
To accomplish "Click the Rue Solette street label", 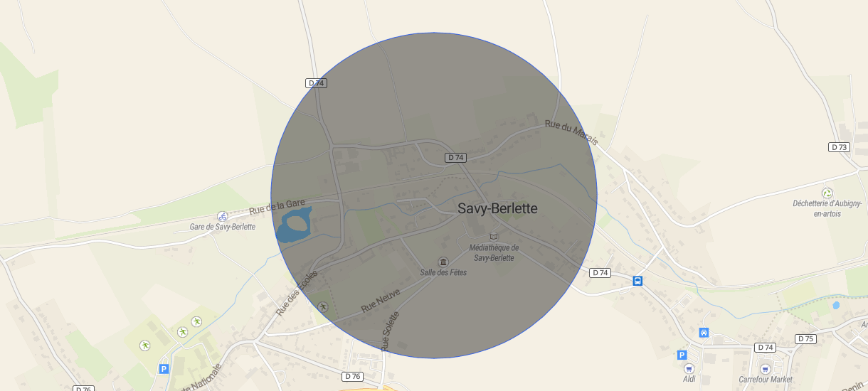I will click(390, 331).
